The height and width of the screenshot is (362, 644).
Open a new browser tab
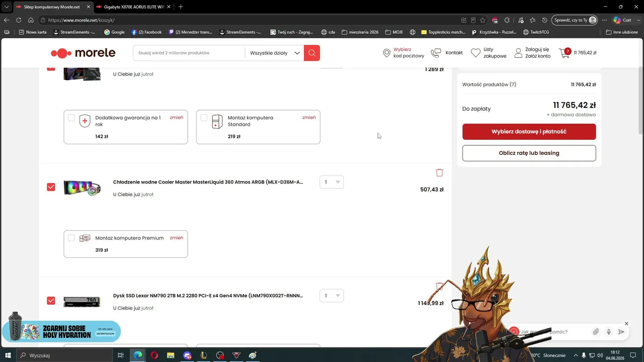(x=181, y=7)
